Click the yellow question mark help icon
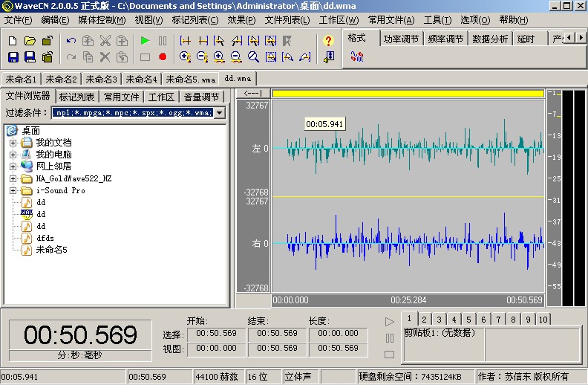The width and height of the screenshot is (588, 385). 328,41
